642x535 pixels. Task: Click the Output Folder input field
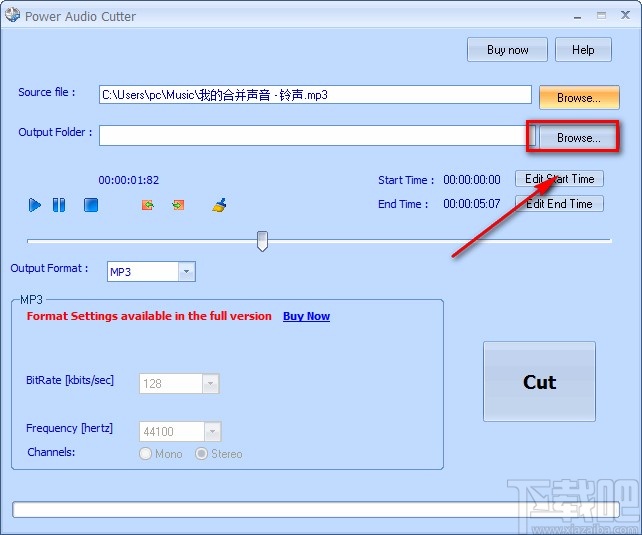tap(314, 135)
